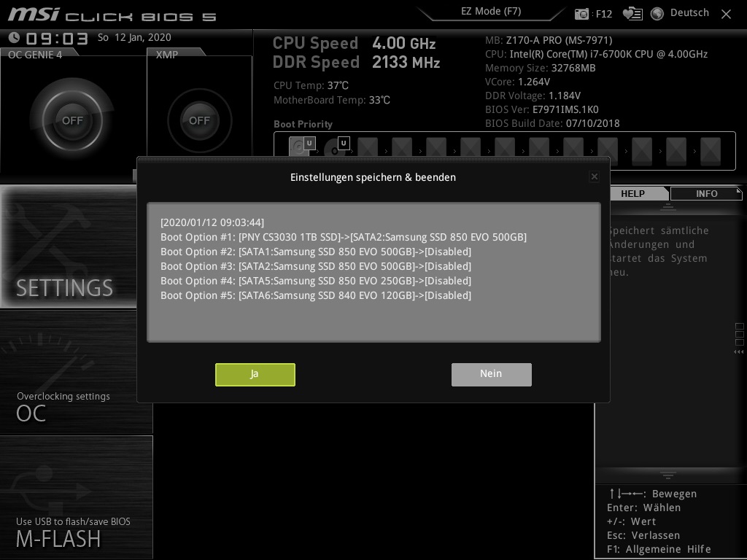This screenshot has height=560, width=747.
Task: Click the MotherBoard Temp 33°C reading
Action: [332, 100]
